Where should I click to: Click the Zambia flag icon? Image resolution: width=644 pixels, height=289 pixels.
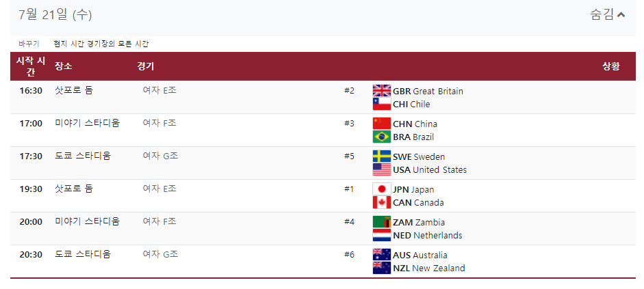(x=382, y=222)
